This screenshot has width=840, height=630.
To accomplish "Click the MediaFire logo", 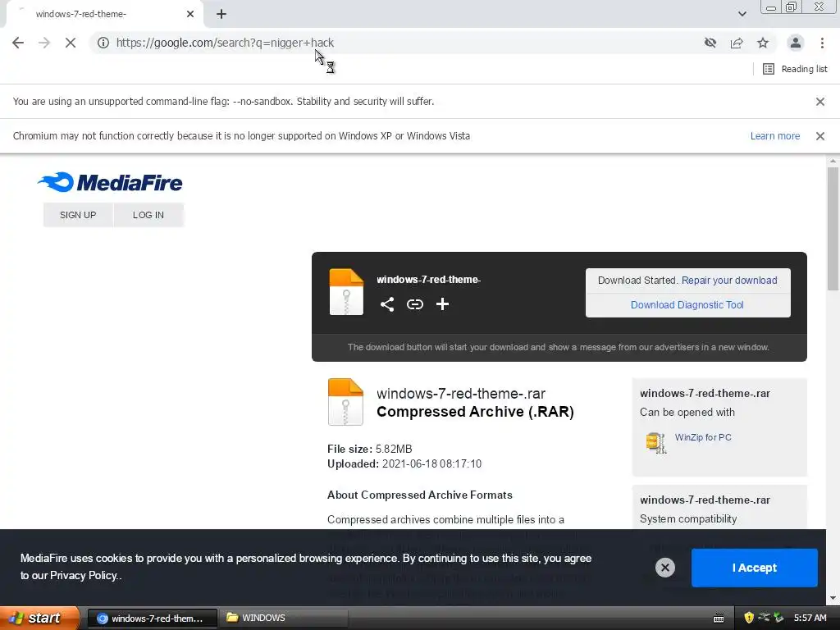I will [x=110, y=183].
